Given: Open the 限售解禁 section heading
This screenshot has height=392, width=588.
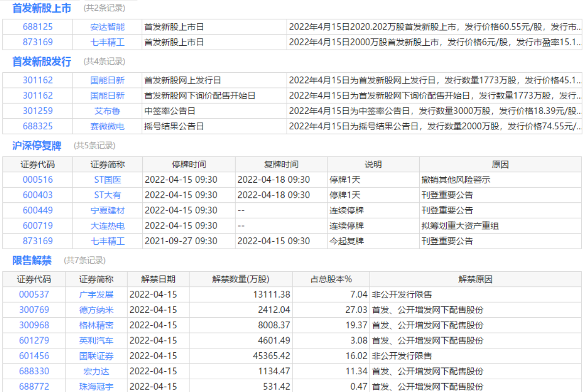Looking at the screenshot, I should click(x=32, y=260).
